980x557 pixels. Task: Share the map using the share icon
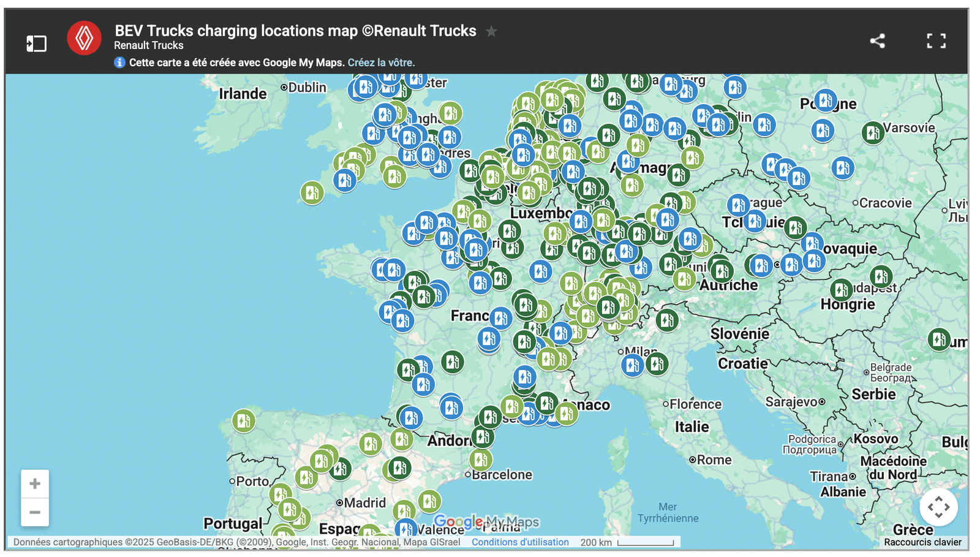[877, 41]
